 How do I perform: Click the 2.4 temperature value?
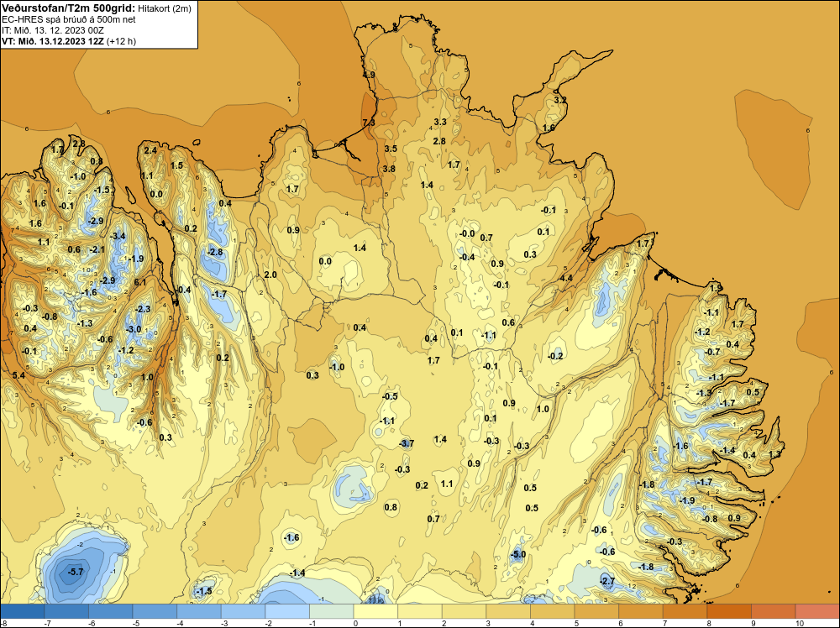pyautogui.click(x=150, y=150)
